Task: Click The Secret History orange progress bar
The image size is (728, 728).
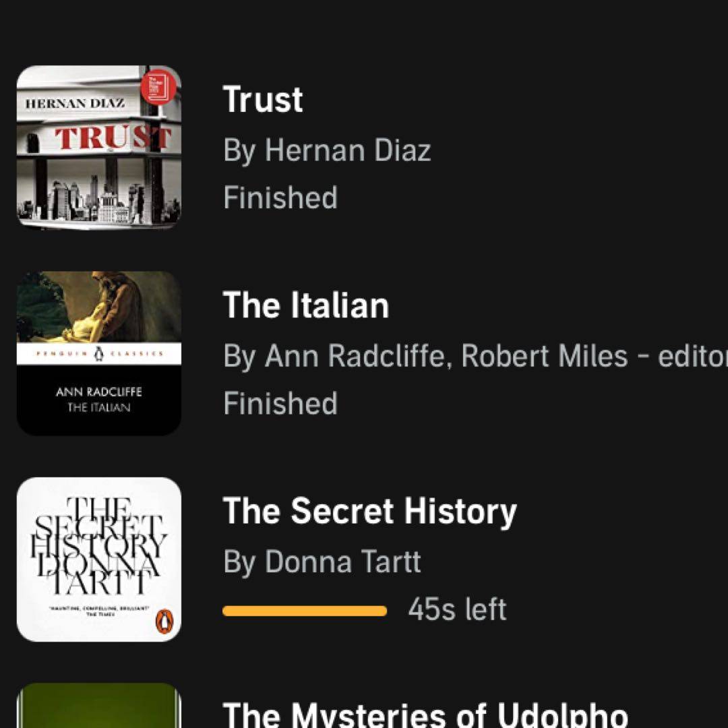Action: (x=305, y=611)
